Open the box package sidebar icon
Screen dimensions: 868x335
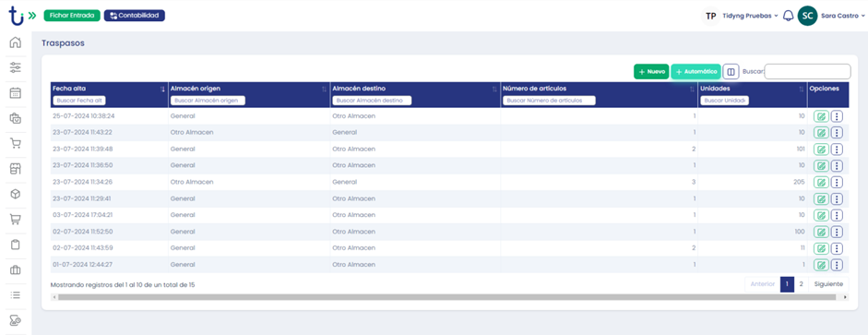click(x=16, y=194)
